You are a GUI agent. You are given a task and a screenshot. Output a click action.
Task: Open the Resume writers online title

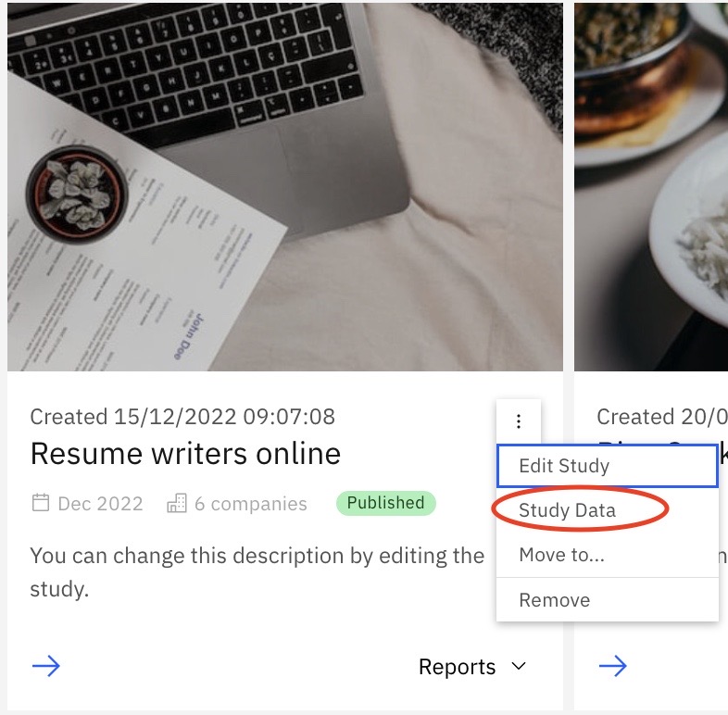(186, 454)
